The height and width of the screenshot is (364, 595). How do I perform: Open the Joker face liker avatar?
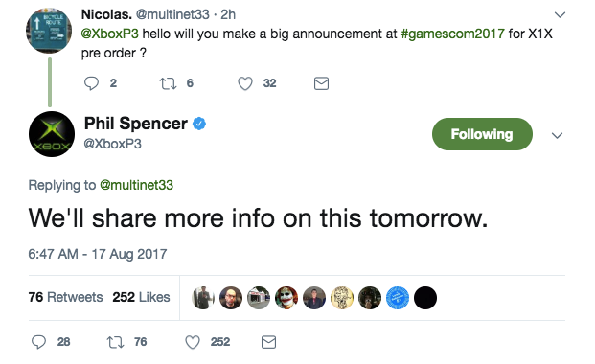click(x=286, y=298)
